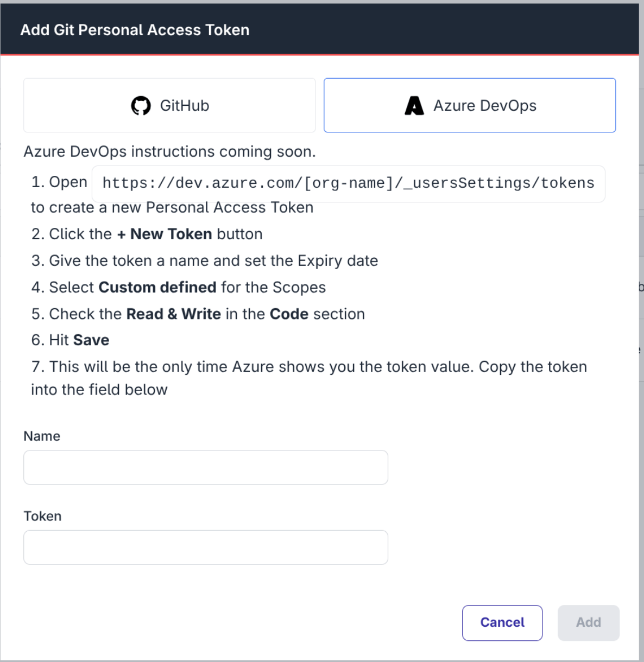Click the "+ New Token" instruction text

point(165,234)
